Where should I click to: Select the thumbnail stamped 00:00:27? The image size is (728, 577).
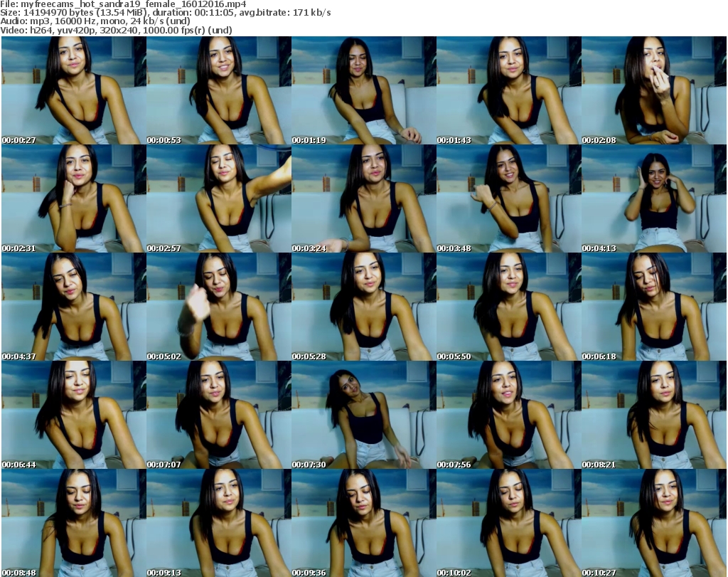74,90
